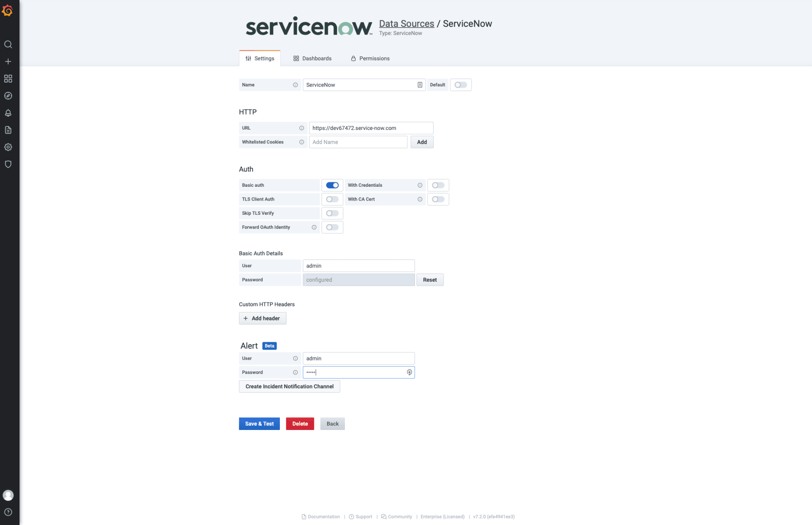Open the alerting bell icon
The width and height of the screenshot is (812, 525).
[x=8, y=113]
